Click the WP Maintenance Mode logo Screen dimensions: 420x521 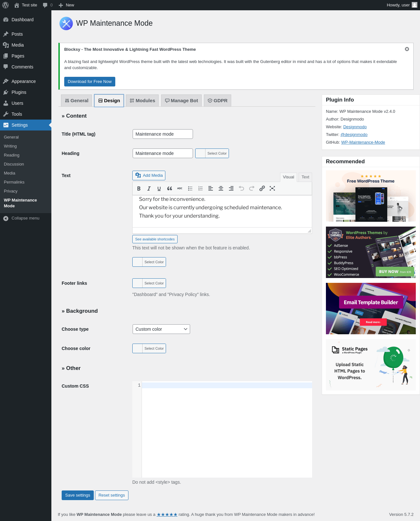point(66,23)
